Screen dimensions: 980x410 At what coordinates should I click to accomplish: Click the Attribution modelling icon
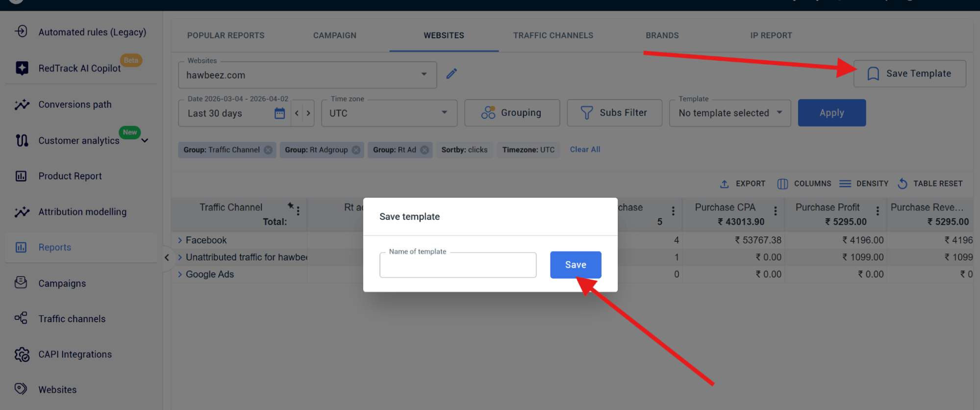coord(22,212)
